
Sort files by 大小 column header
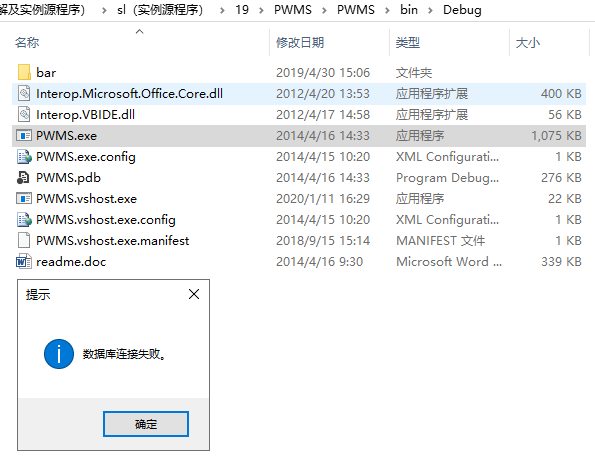(x=528, y=43)
